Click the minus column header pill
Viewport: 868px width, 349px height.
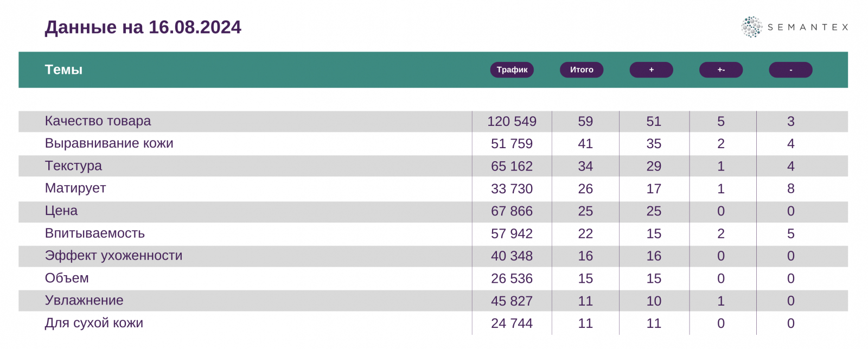(x=790, y=69)
